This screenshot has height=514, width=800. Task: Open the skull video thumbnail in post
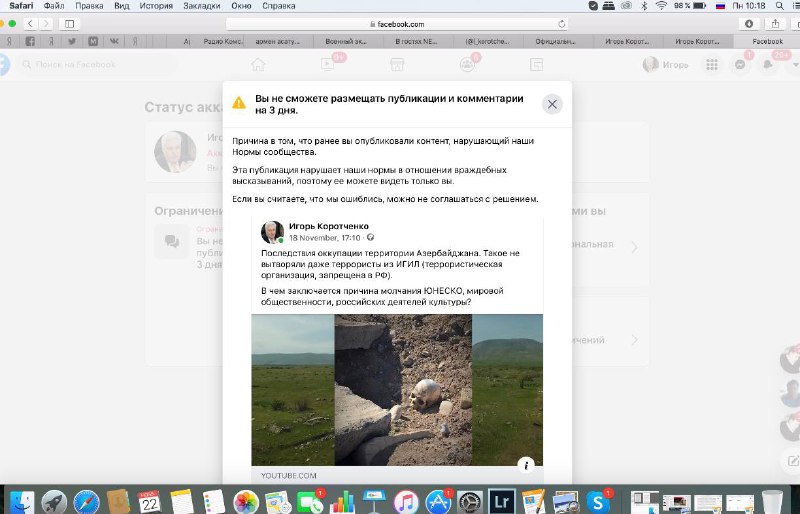point(397,390)
